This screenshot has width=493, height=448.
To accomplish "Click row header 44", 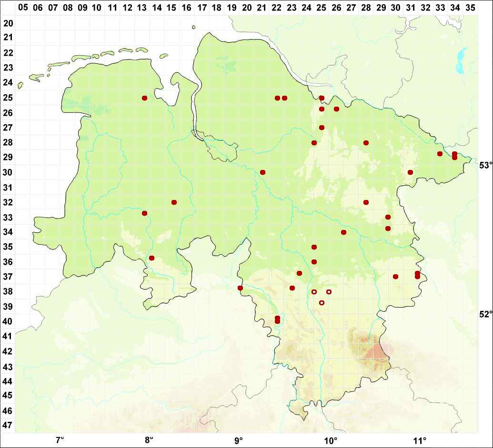I will click(x=8, y=381).
